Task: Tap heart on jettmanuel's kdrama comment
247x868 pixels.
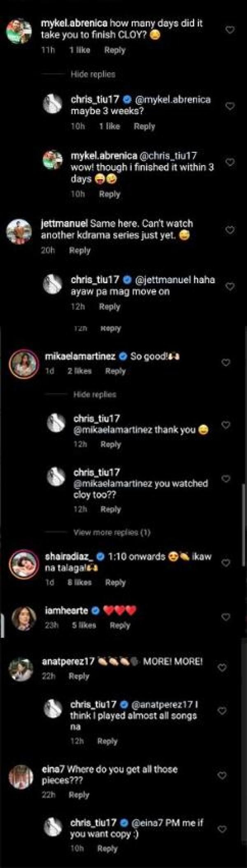Action: tap(230, 230)
